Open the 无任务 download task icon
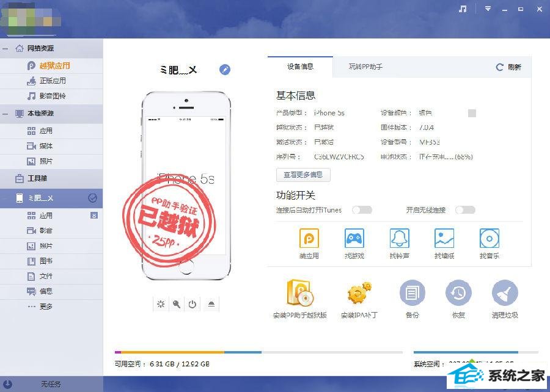This screenshot has height=392, width=550. coord(9,384)
